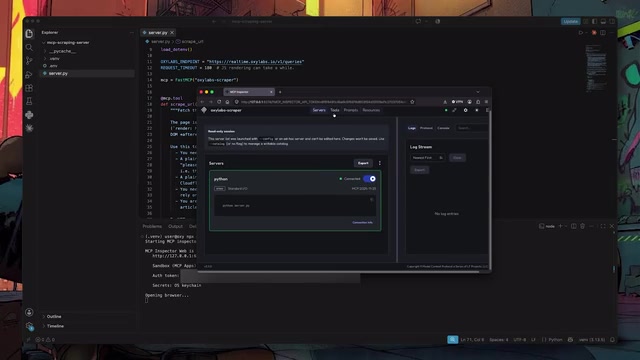Open the Source Control view in VS Code
The height and width of the screenshot is (360, 640).
(x=29, y=61)
